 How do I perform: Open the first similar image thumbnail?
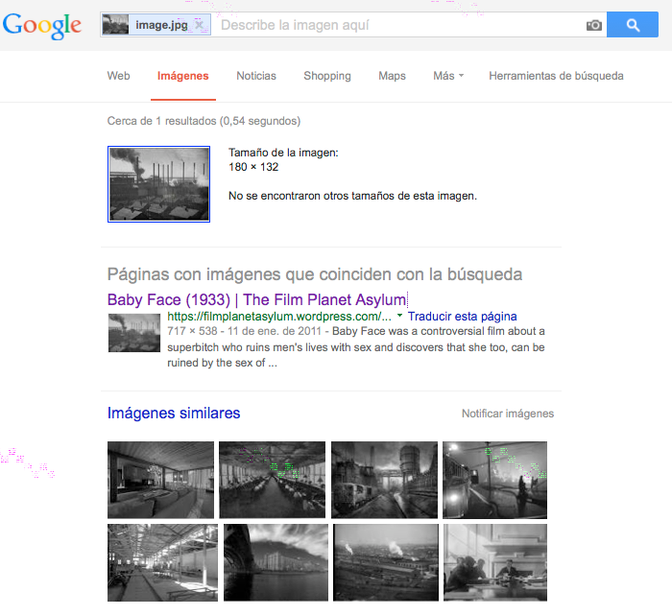(160, 479)
